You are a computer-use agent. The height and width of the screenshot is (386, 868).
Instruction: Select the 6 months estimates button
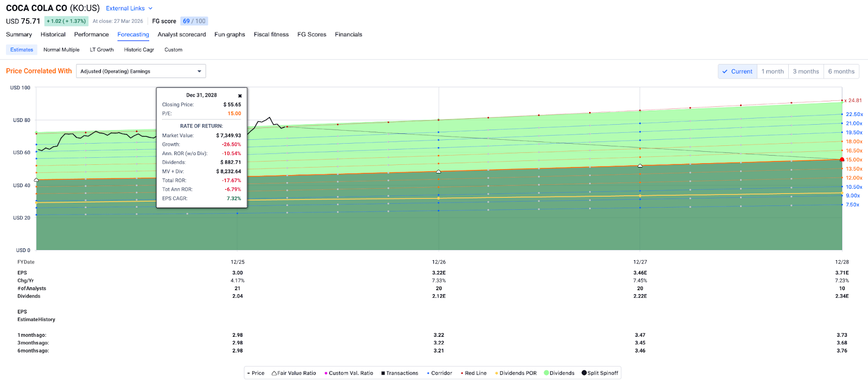pyautogui.click(x=841, y=72)
